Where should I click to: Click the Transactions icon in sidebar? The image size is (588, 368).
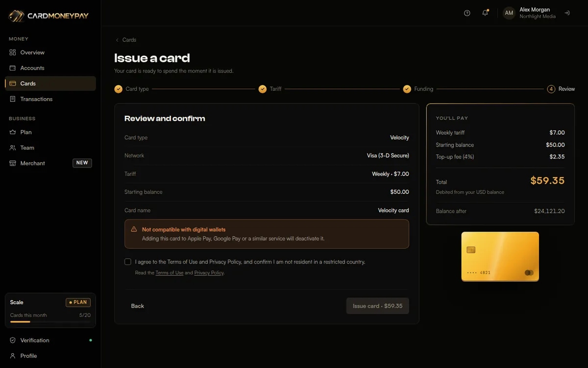(x=13, y=99)
